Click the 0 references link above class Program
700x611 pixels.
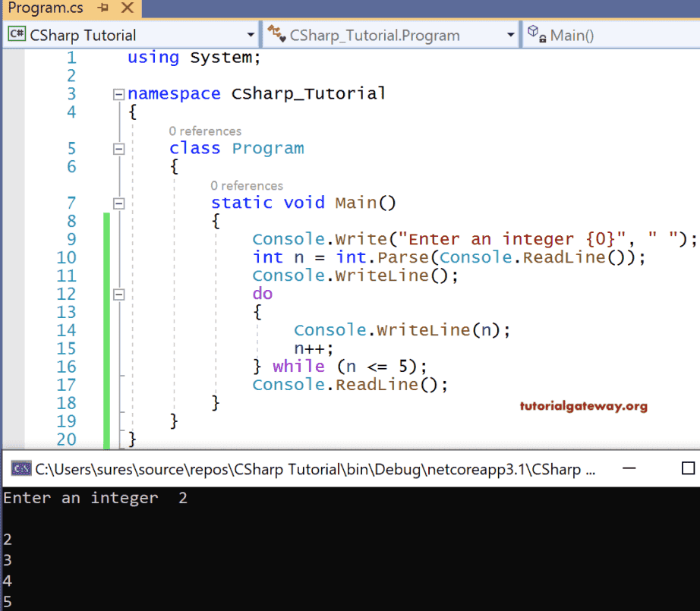coord(205,131)
